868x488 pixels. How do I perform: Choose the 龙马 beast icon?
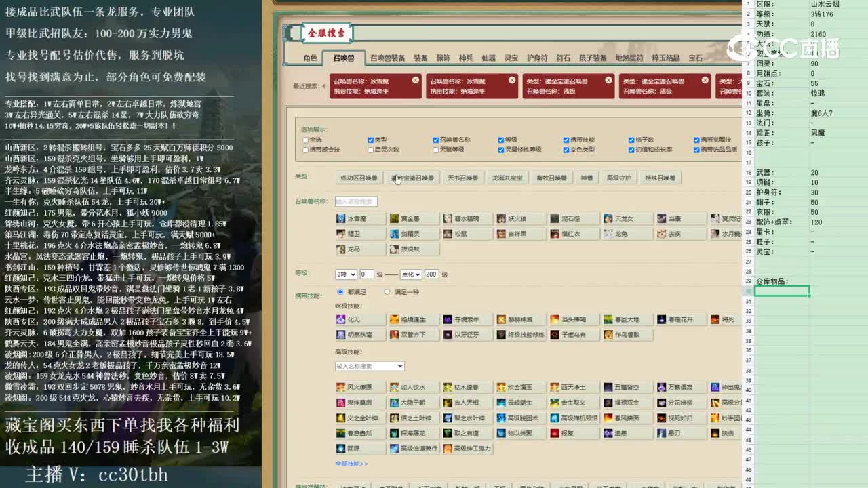click(359, 249)
